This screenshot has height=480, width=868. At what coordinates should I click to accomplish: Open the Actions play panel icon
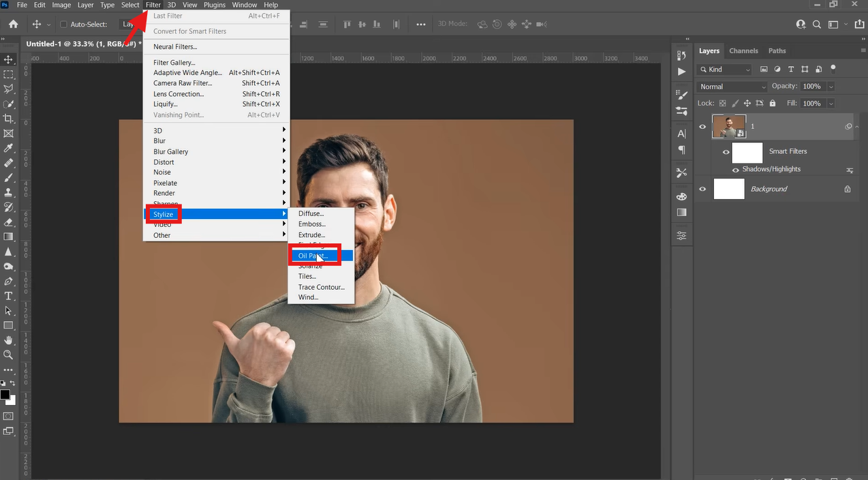681,72
